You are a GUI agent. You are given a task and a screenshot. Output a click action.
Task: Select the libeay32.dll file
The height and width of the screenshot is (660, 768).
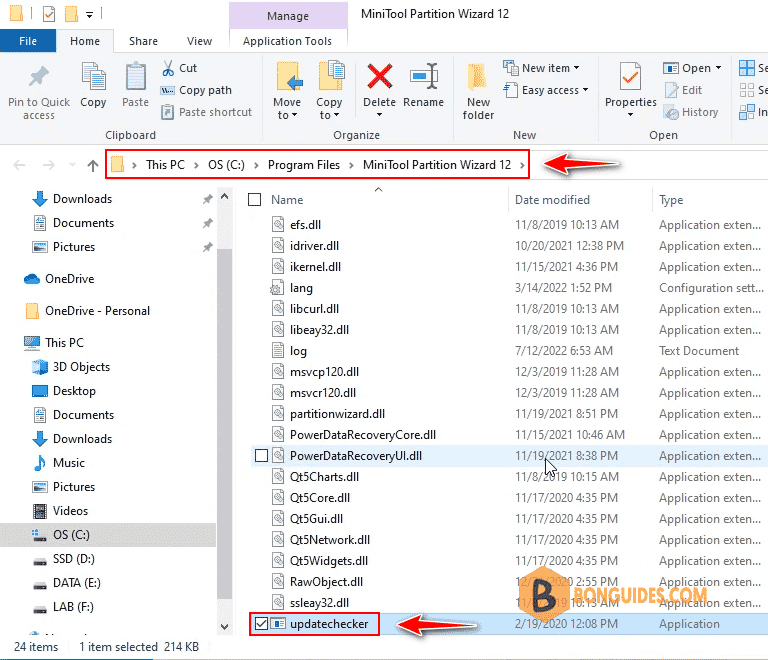(x=319, y=330)
